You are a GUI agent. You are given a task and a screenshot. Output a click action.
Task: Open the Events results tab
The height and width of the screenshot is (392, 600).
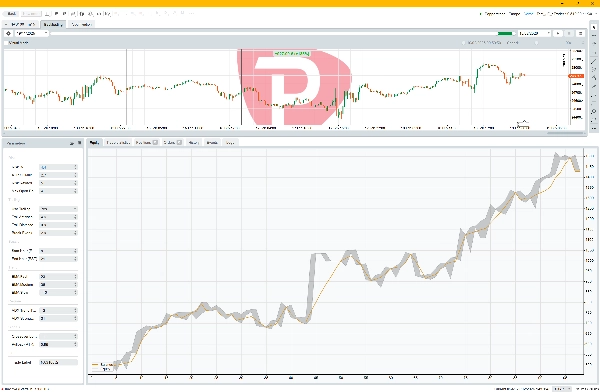[x=212, y=142]
